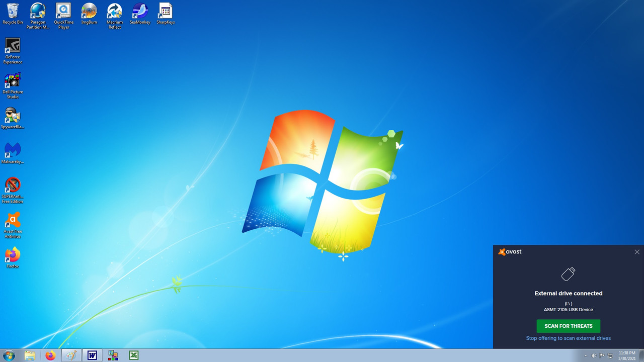Open Macrium Reflect
The width and height of the screenshot is (644, 362).
point(114,11)
